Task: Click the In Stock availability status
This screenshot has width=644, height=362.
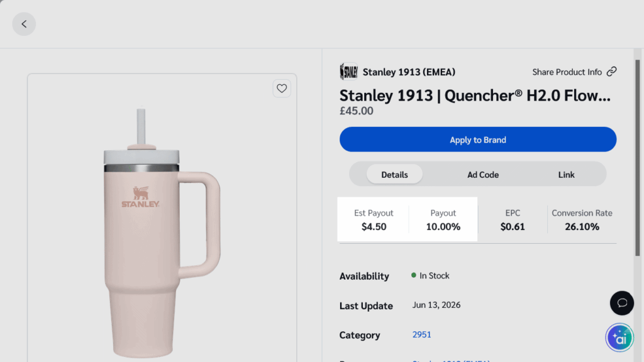Action: pyautogui.click(x=430, y=275)
